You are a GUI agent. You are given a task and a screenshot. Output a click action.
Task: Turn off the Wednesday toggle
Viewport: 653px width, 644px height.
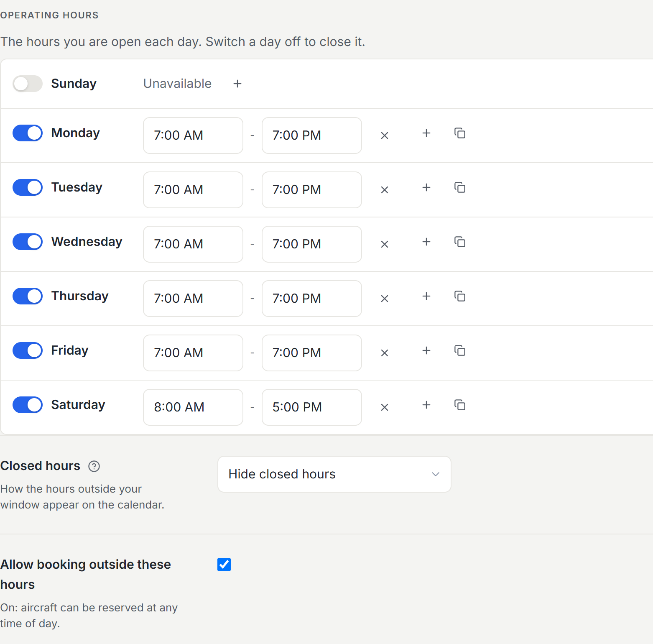(28, 242)
